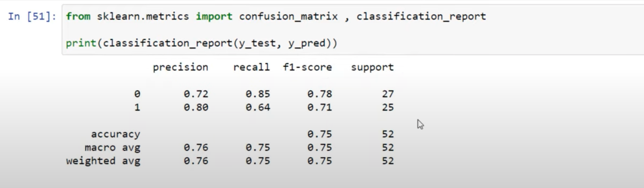Click the 'from' keyword in the code cell

pos(78,17)
